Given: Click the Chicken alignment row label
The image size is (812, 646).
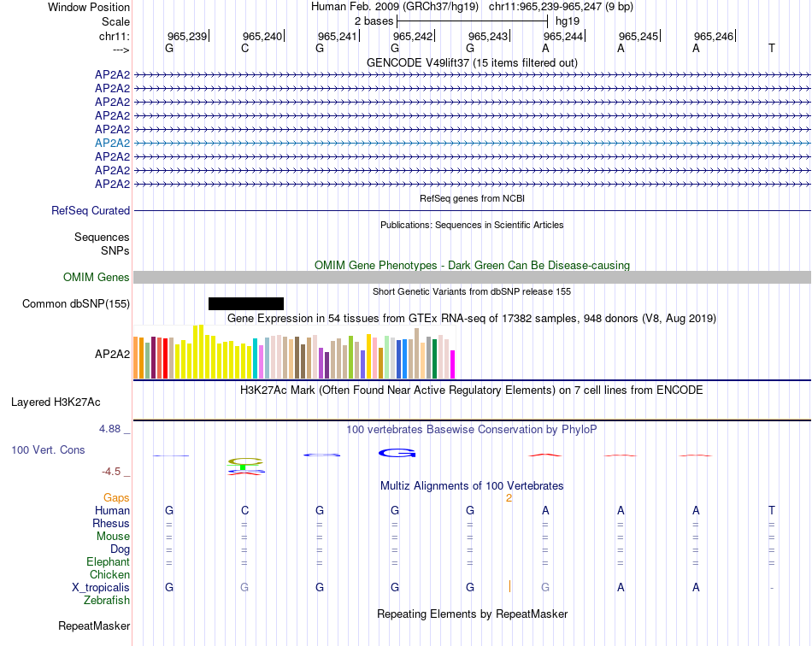Looking at the screenshot, I should click(x=109, y=575).
